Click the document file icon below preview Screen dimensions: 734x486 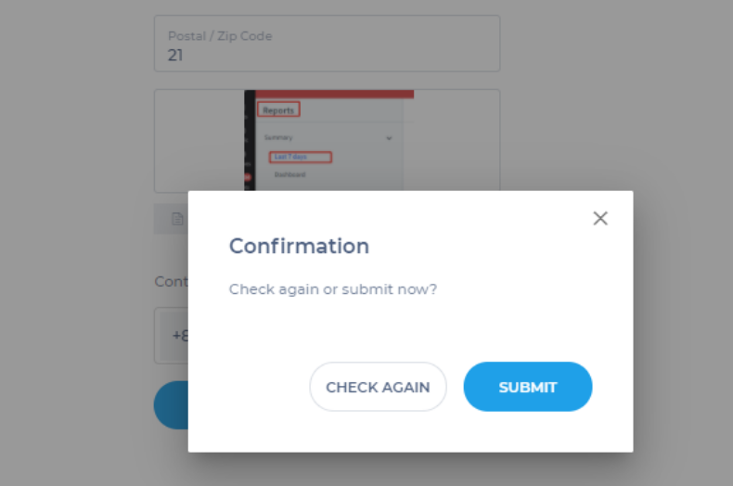point(177,219)
